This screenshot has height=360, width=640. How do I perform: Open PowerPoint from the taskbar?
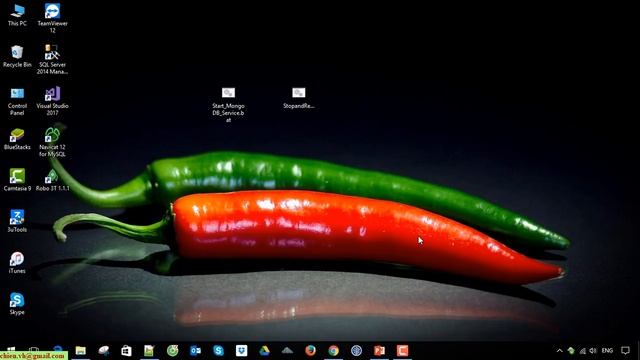coord(379,350)
